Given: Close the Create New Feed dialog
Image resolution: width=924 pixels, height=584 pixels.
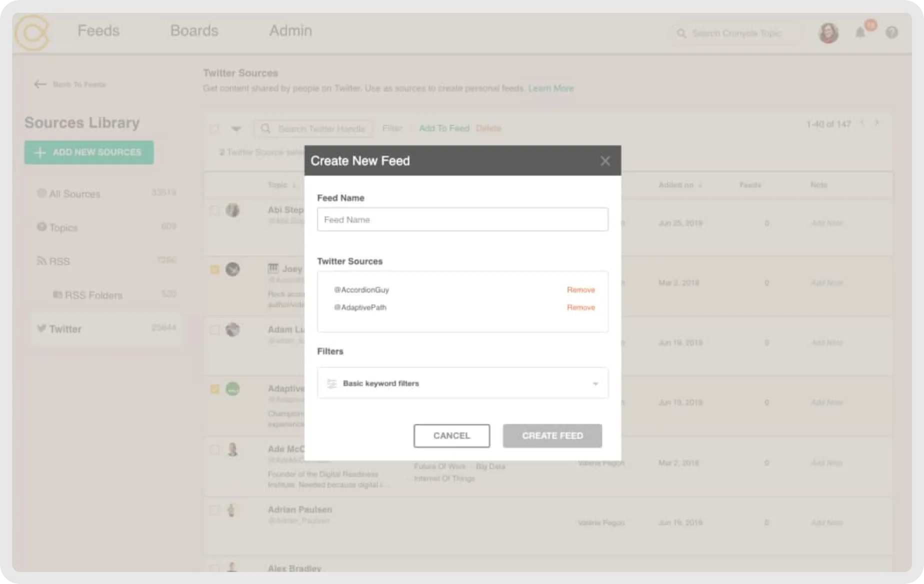Looking at the screenshot, I should coord(605,161).
